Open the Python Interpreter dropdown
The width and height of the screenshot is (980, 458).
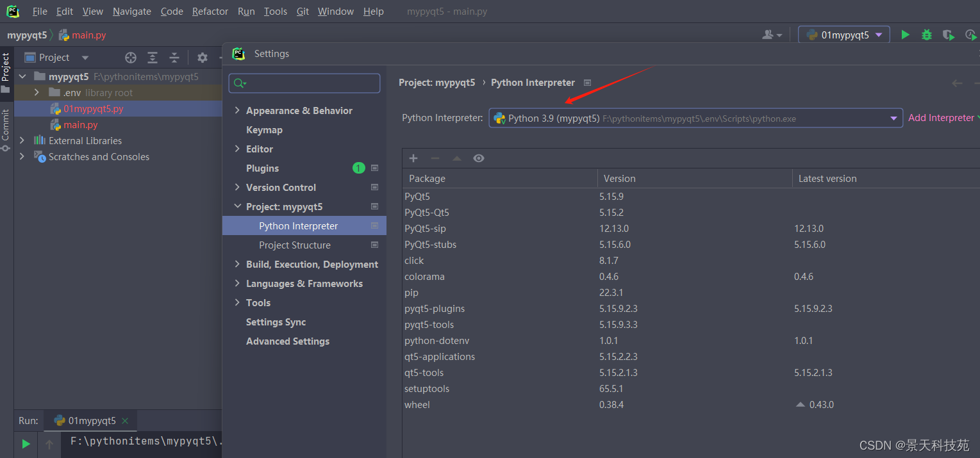click(695, 118)
